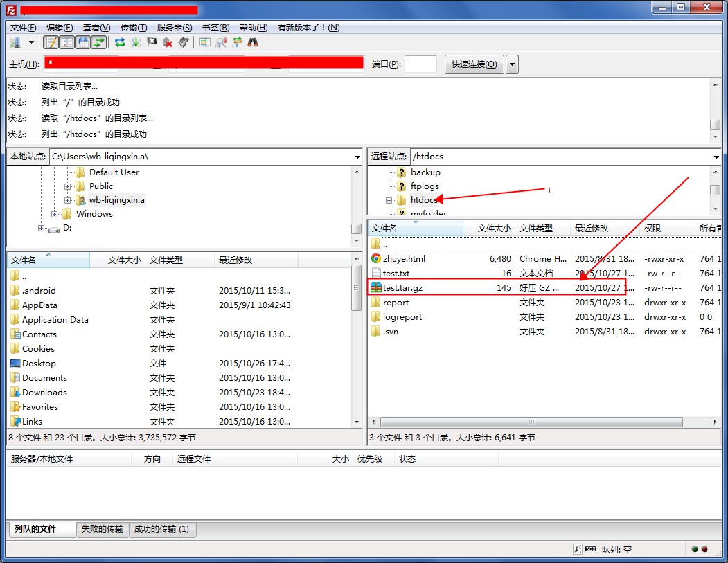Click the 端口(P) port input field
728x563 pixels.
click(x=420, y=64)
